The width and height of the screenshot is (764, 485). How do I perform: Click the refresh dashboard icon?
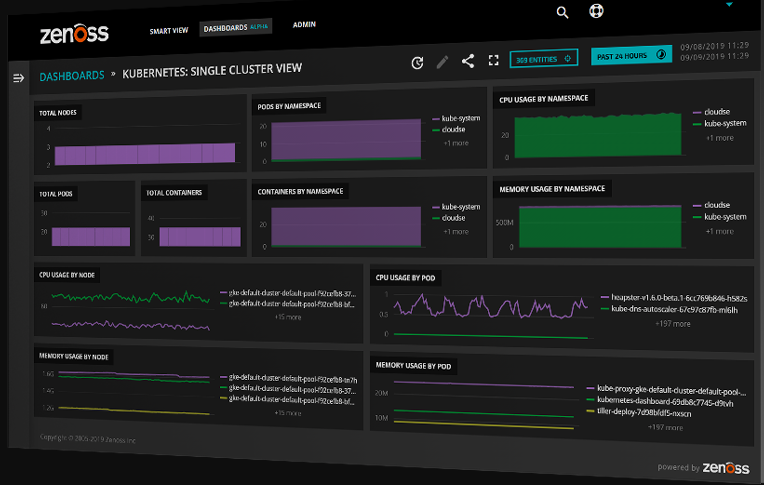417,63
